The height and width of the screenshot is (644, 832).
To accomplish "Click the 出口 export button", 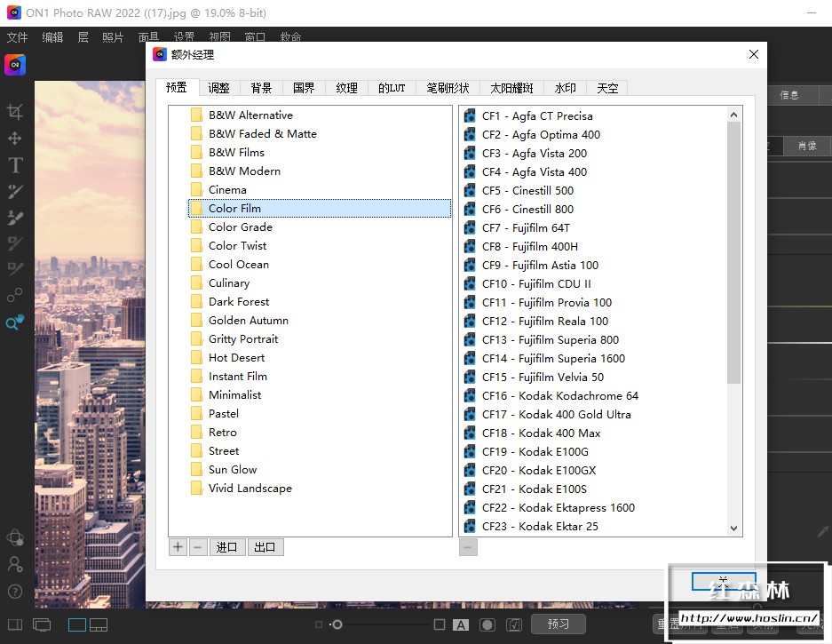I will (x=265, y=547).
